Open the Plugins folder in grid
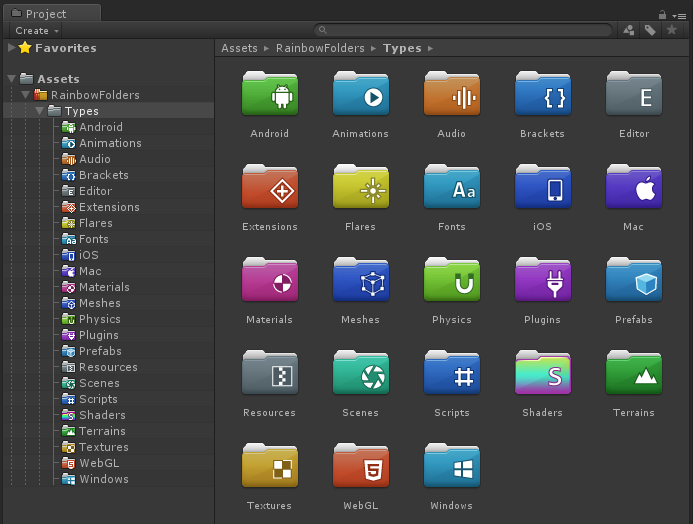Viewport: 693px width, 524px height. coord(543,280)
